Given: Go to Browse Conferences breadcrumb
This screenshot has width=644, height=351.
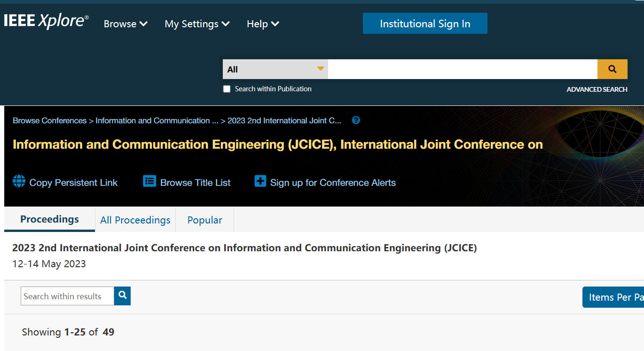Looking at the screenshot, I should 50,120.
